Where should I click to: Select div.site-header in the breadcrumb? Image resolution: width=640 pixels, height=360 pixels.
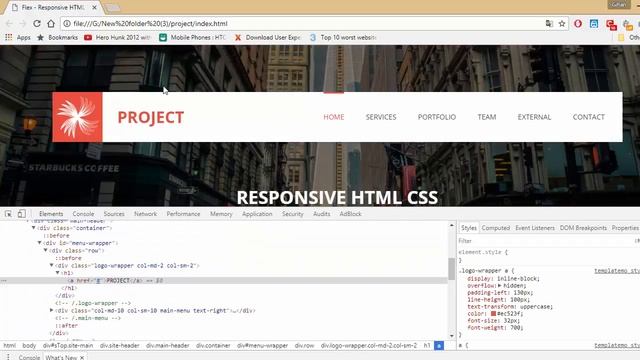click(x=120, y=346)
